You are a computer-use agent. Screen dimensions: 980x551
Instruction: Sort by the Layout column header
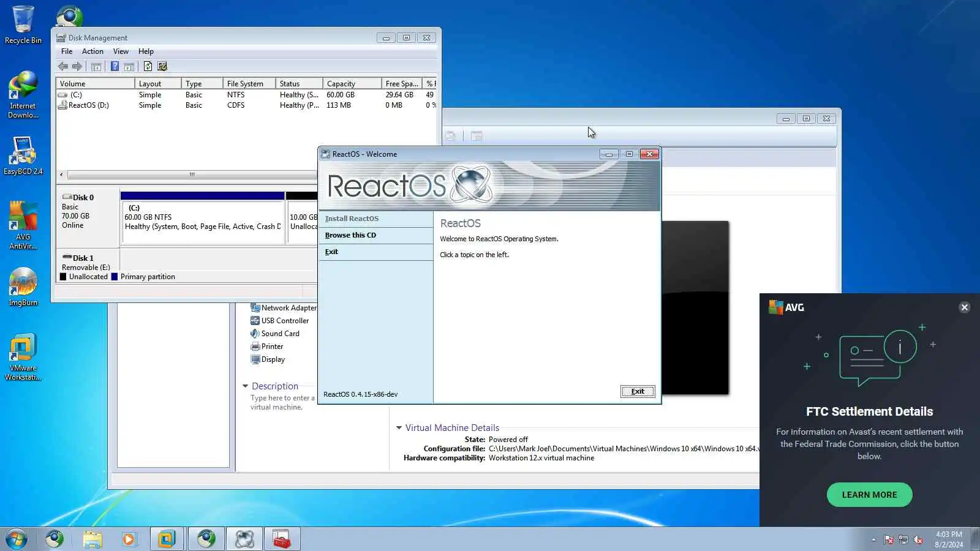pyautogui.click(x=158, y=84)
